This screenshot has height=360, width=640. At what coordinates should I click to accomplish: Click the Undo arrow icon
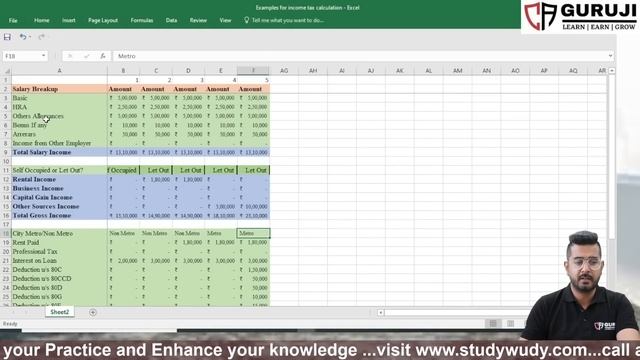pos(22,37)
